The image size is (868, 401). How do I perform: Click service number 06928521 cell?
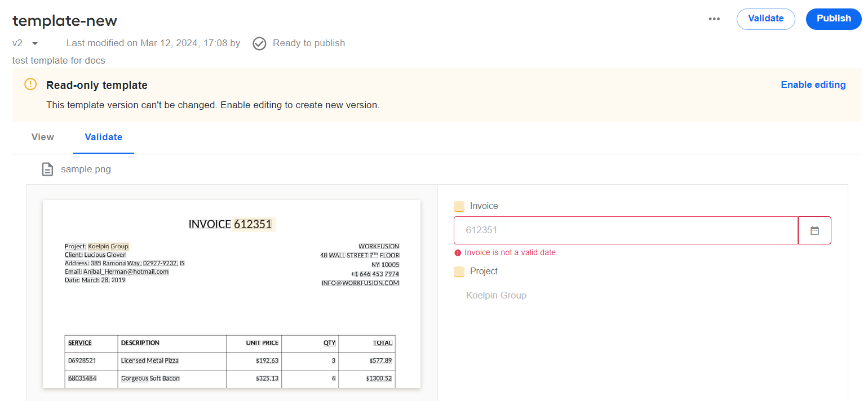click(82, 360)
